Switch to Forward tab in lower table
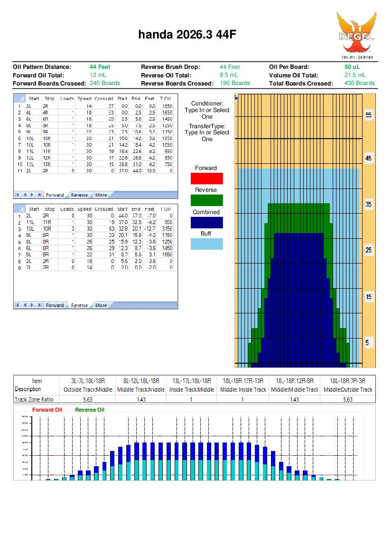Viewport: 392px width, 555px height. click(x=55, y=305)
